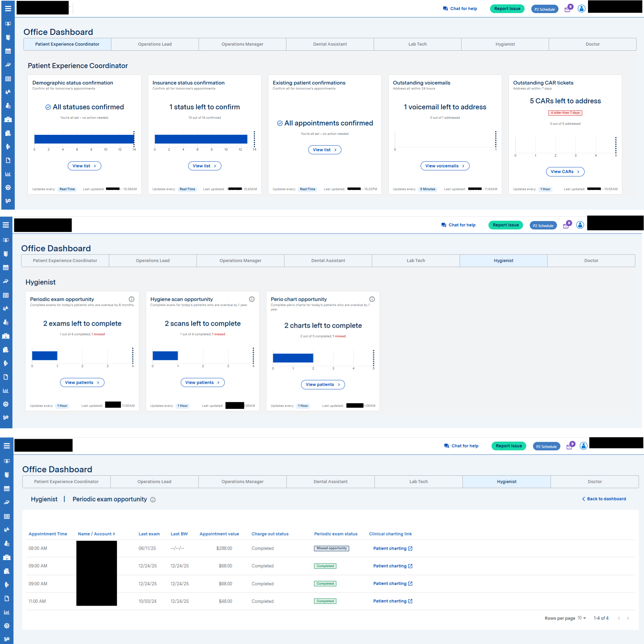The height and width of the screenshot is (644, 644).
Task: Click info icon on Perio chart opportunity card
Action: [x=372, y=299]
